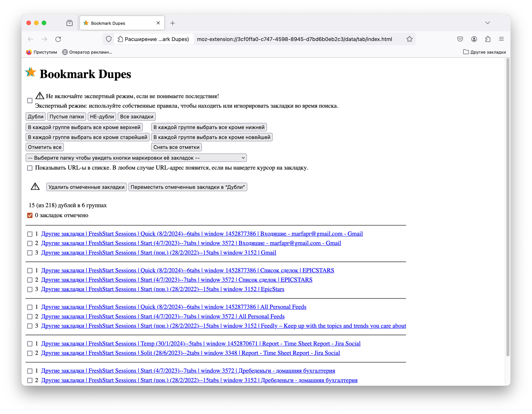The height and width of the screenshot is (414, 532).
Task: Open the Firefox View icon
Action: 69,23
